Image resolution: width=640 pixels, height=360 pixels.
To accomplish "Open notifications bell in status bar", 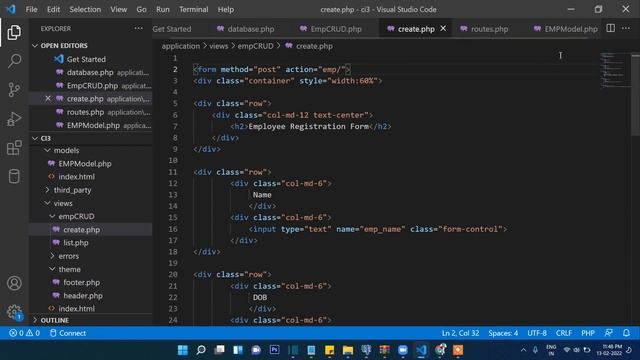I will point(626,333).
